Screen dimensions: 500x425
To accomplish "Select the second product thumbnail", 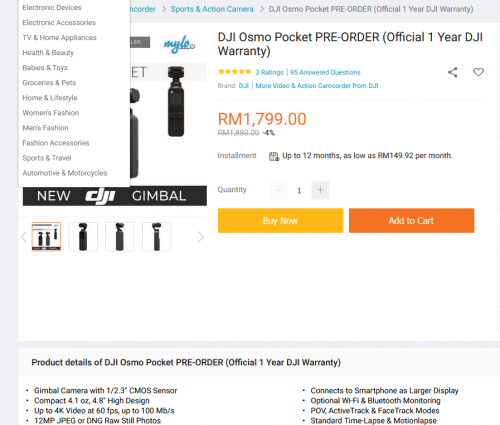I will click(x=83, y=237).
